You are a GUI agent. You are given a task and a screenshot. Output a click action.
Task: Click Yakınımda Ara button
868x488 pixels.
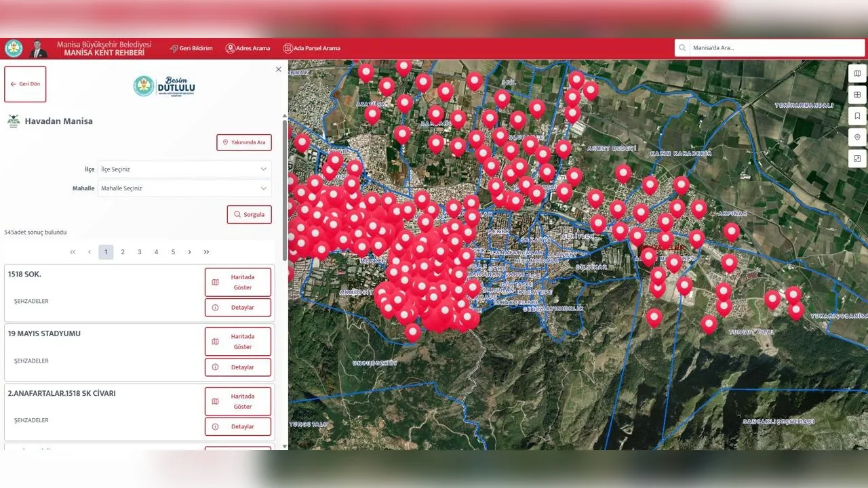[x=244, y=142]
